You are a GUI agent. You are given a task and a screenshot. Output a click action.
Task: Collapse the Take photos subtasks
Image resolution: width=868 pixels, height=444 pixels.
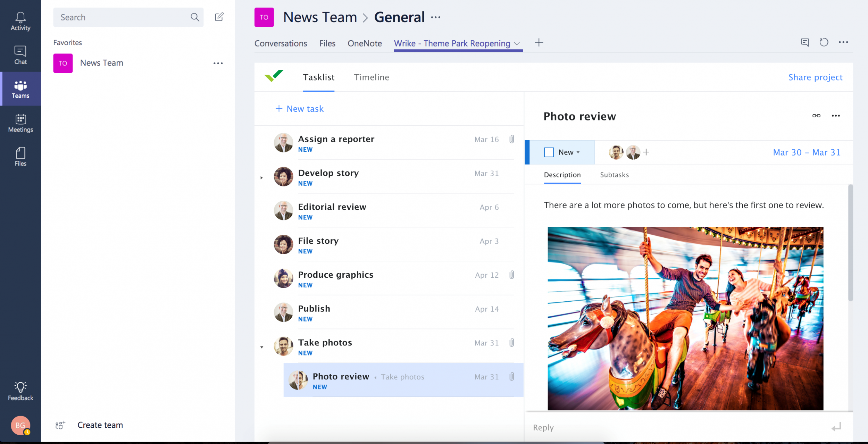261,347
